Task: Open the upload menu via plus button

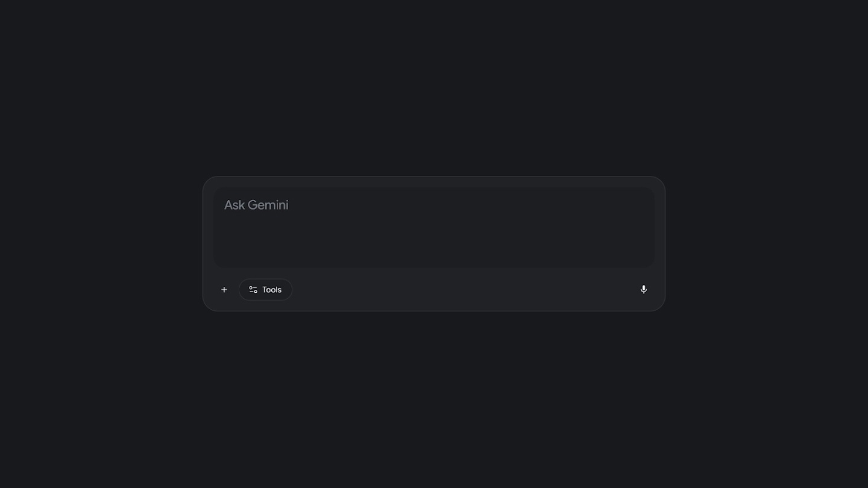Action: 224,290
